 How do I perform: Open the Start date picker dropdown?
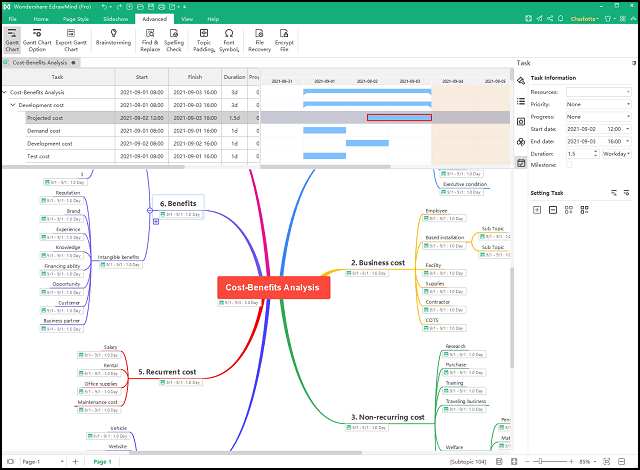tap(628, 129)
